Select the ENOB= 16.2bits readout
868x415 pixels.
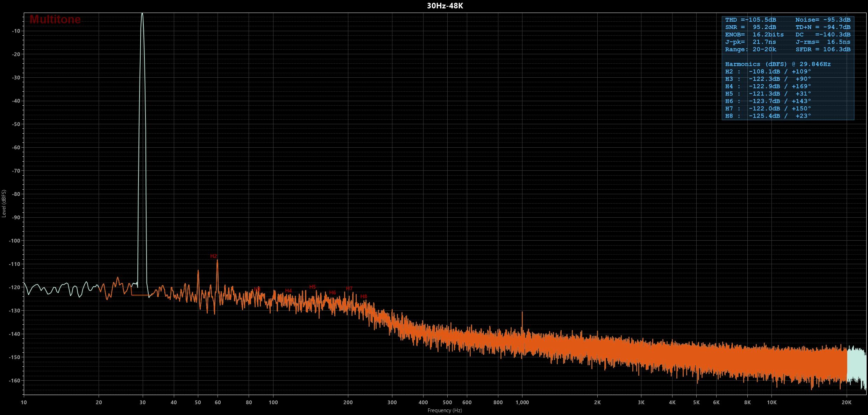(754, 35)
